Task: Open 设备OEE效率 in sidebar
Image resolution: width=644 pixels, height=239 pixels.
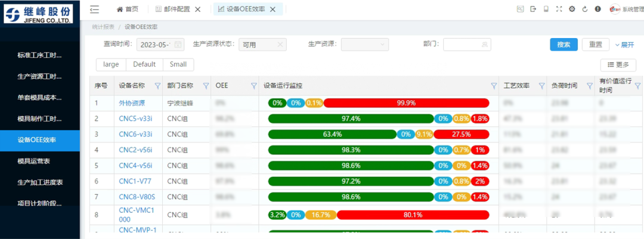Action: (40, 141)
